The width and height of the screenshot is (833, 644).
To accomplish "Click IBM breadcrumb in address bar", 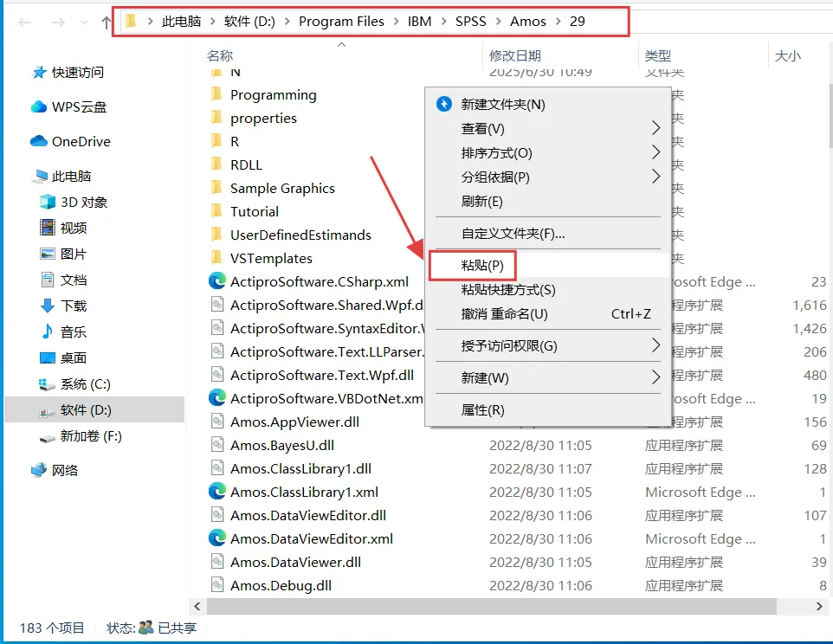I will (x=419, y=22).
